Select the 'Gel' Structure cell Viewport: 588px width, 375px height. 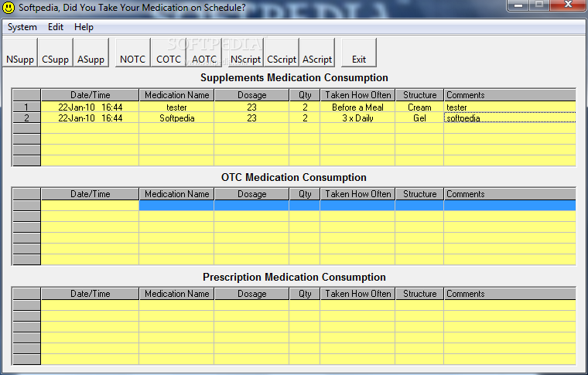[419, 118]
